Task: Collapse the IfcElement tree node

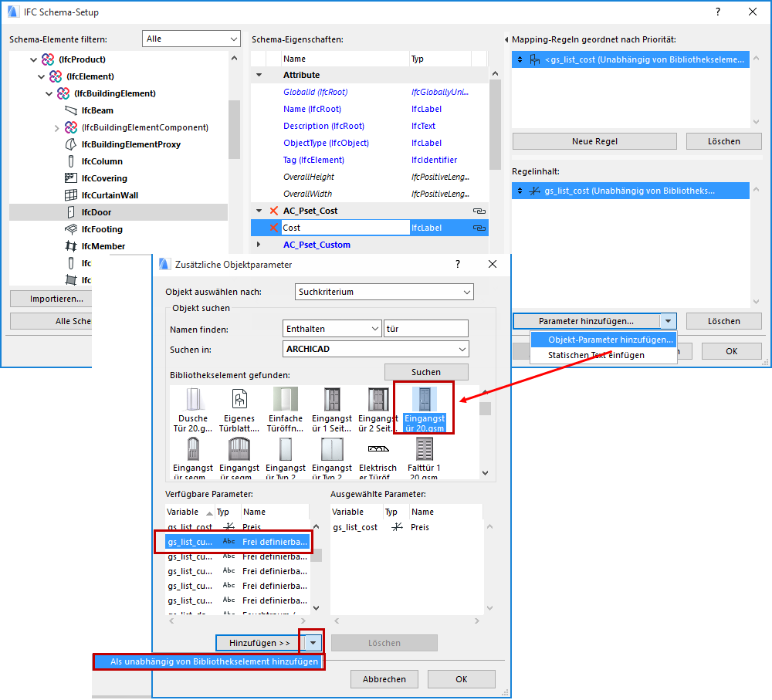Action: [x=42, y=77]
